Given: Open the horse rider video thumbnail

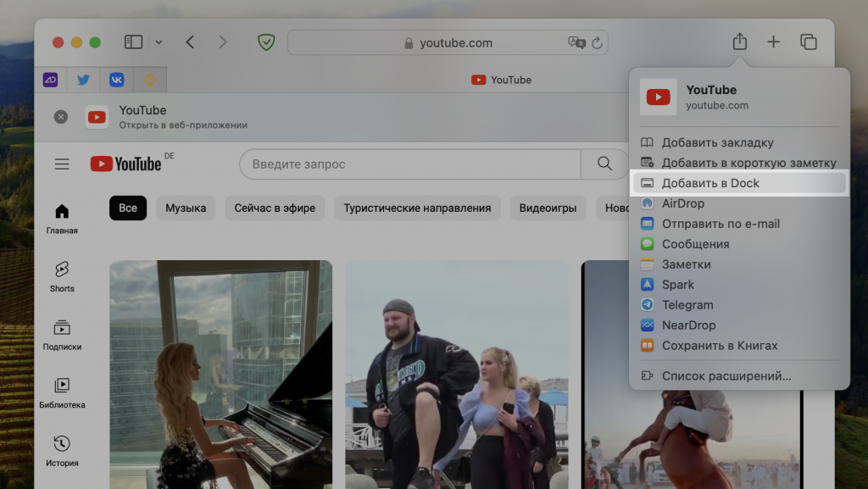Looking at the screenshot, I should pos(692,440).
